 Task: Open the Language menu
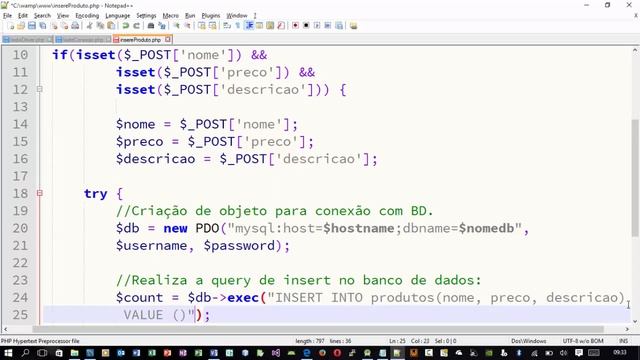coord(118,16)
